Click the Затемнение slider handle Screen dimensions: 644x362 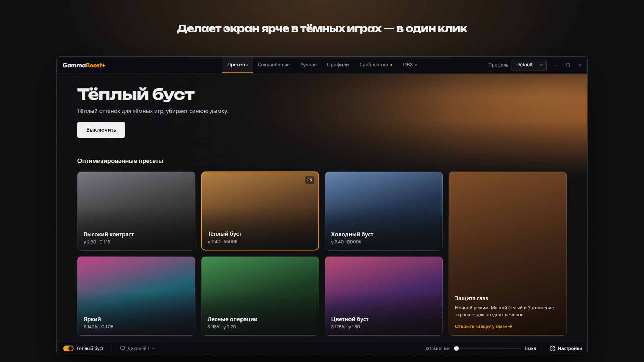coord(457,348)
